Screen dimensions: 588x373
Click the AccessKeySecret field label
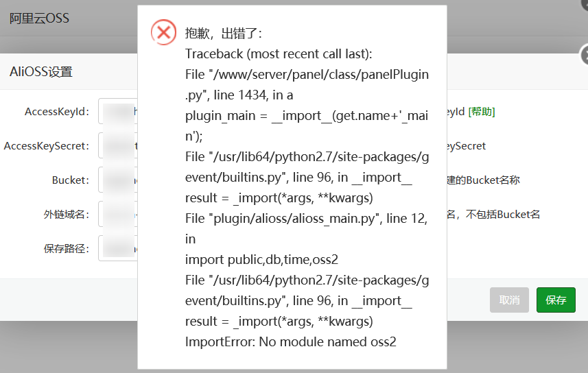click(47, 146)
